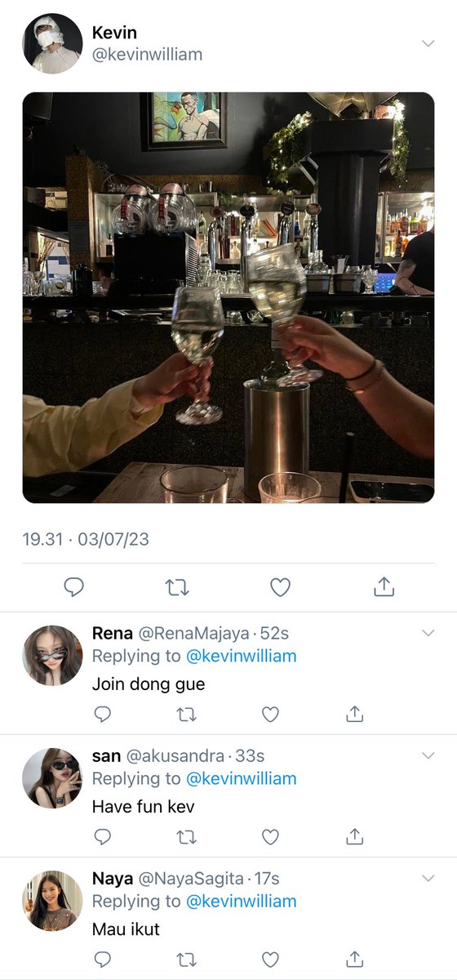Expand the chevron menu on Naya's reply
457x980 pixels.
(428, 878)
